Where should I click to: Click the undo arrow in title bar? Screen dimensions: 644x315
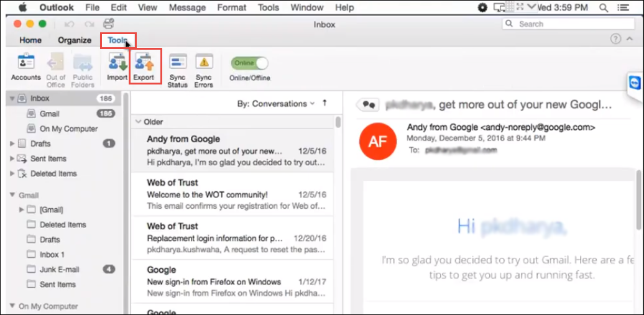pos(69,24)
